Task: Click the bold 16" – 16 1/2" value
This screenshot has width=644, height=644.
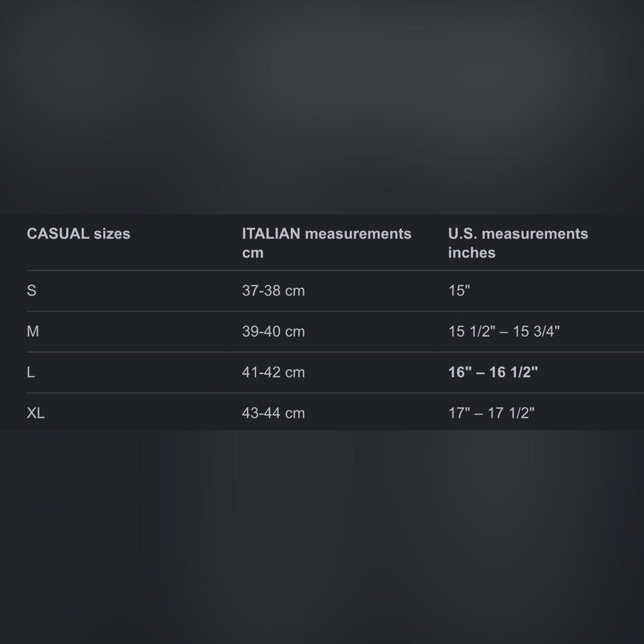Action: 493,372
